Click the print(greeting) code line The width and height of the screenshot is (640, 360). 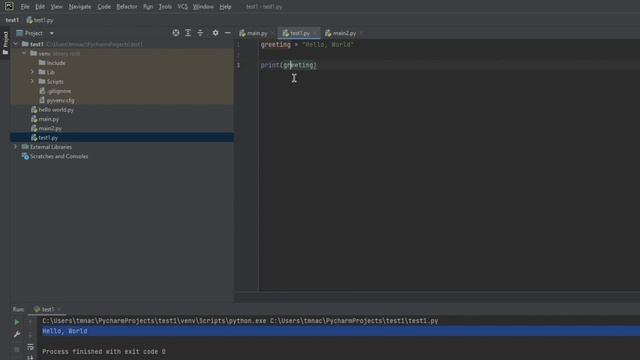(x=289, y=65)
